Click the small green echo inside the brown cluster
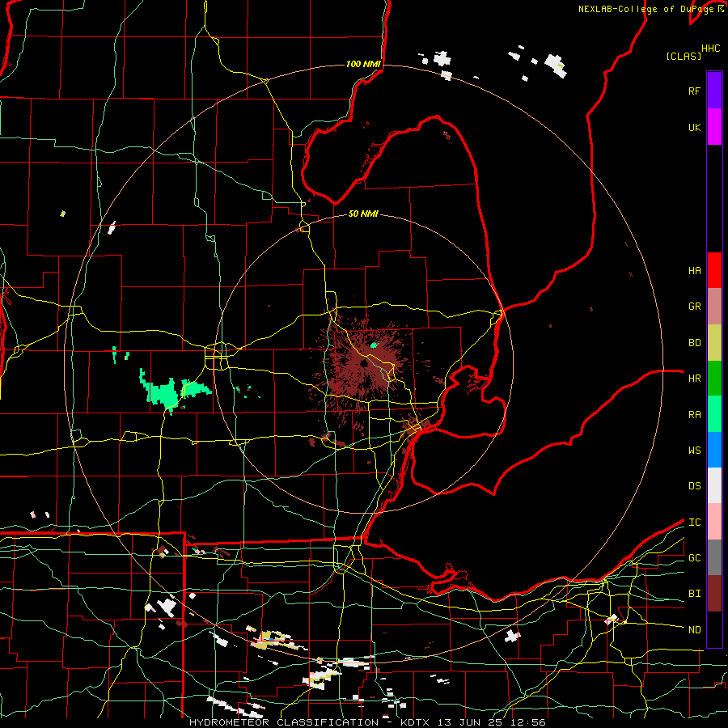Image resolution: width=728 pixels, height=728 pixels. tap(374, 345)
